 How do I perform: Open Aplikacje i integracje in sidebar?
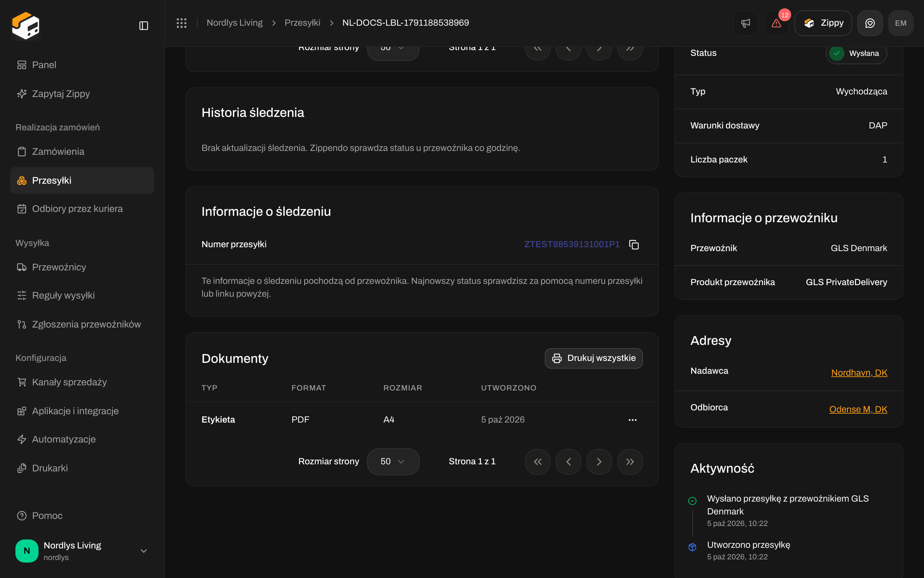[82, 411]
